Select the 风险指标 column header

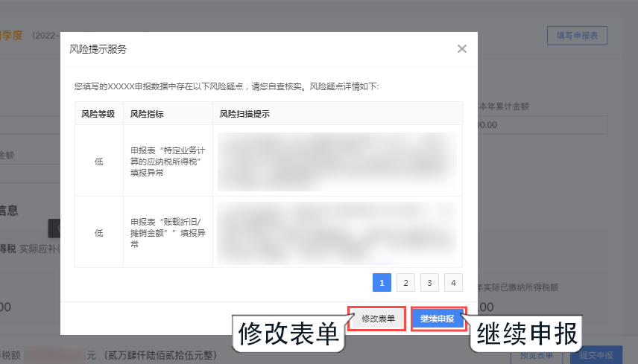147,114
